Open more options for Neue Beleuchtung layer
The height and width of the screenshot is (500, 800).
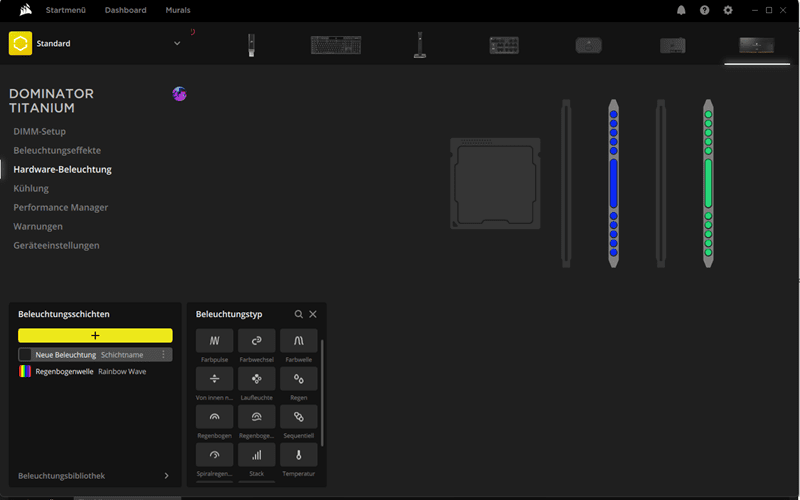[x=163, y=355]
